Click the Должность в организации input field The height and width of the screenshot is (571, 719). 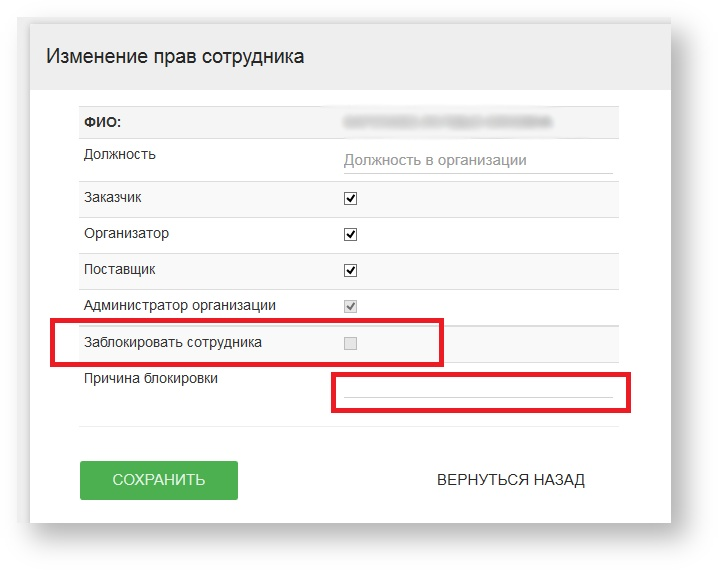(477, 160)
